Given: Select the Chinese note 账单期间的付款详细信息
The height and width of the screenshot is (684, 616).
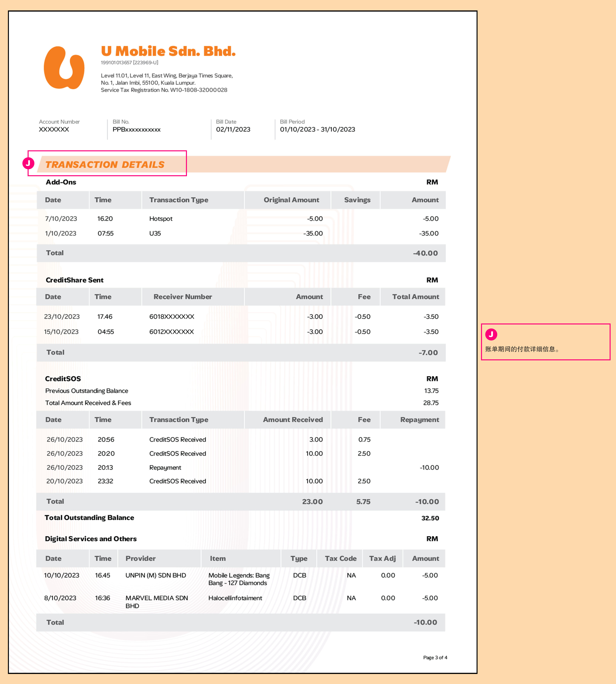Looking at the screenshot, I should 522,349.
